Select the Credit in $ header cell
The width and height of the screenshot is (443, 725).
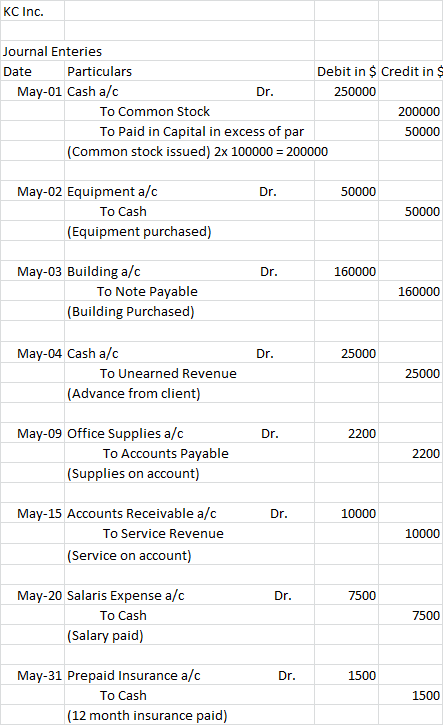click(x=411, y=71)
